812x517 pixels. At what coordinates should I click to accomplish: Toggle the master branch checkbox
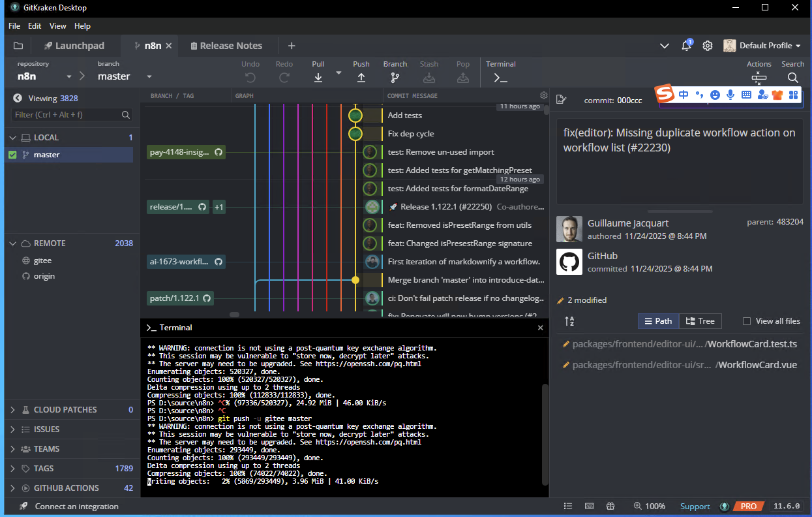pyautogui.click(x=12, y=155)
